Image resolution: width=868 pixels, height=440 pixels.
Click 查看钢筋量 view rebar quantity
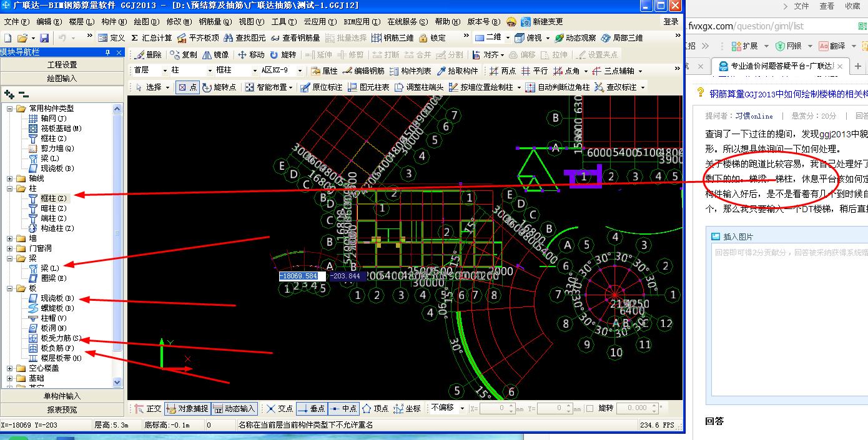295,38
